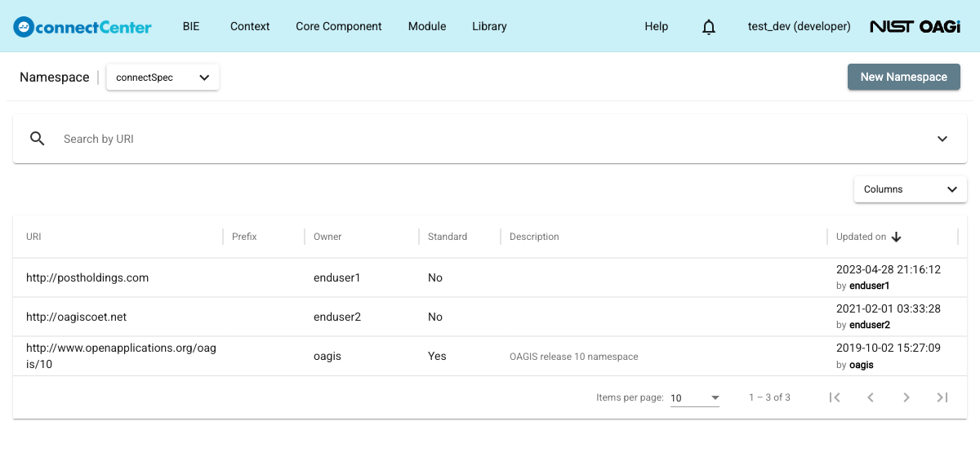The width and height of the screenshot is (980, 457).
Task: Go to the next page
Action: pyautogui.click(x=906, y=397)
